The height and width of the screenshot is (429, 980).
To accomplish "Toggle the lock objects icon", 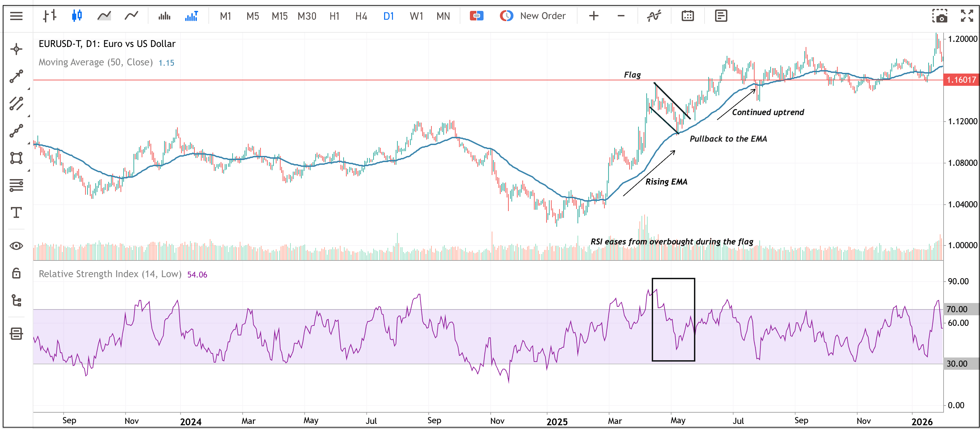I will [x=16, y=273].
